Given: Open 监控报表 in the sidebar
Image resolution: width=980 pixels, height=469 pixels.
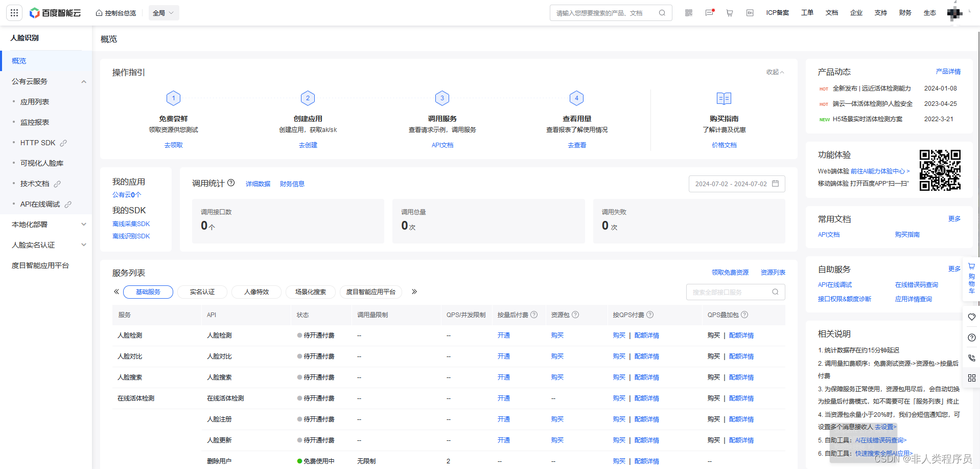Looking at the screenshot, I should pyautogui.click(x=35, y=122).
